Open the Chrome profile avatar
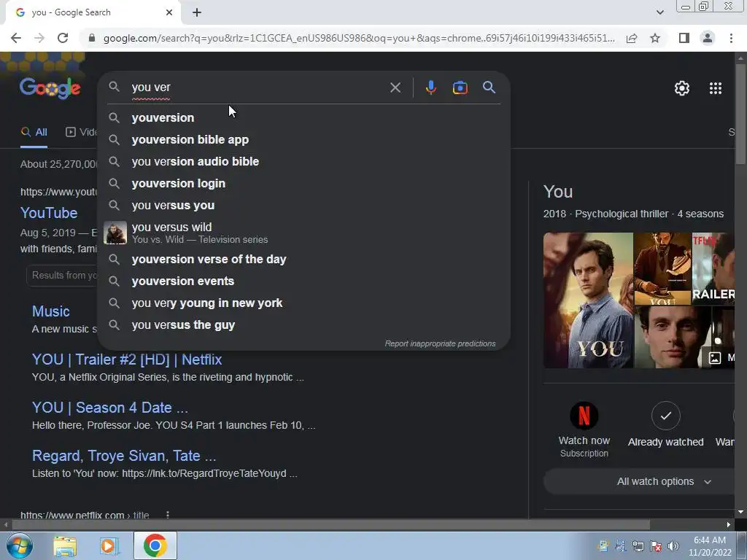This screenshot has height=560, width=747. click(708, 38)
